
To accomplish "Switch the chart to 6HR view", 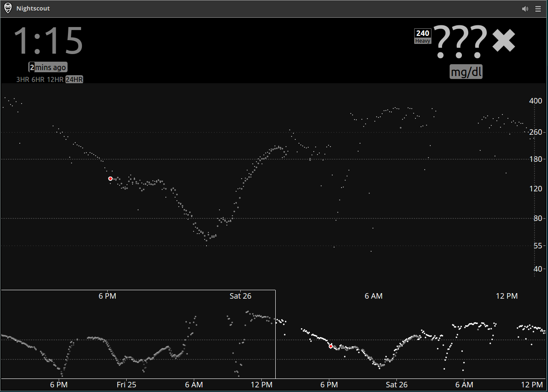I will click(38, 79).
